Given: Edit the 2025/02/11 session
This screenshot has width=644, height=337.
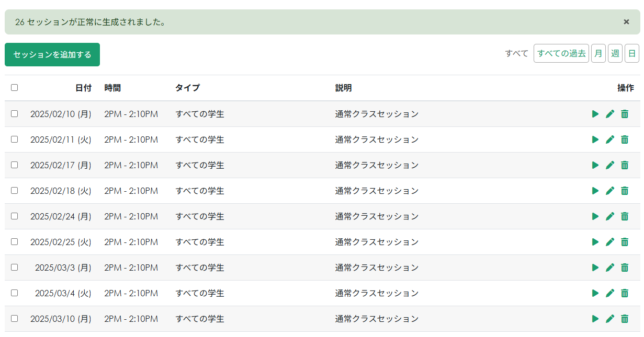Looking at the screenshot, I should click(x=609, y=140).
